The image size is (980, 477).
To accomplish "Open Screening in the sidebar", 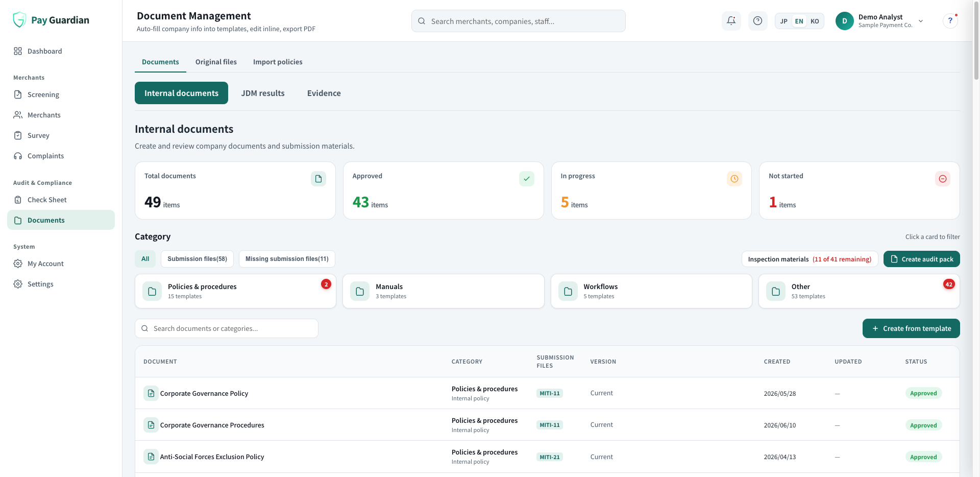I will pos(61,94).
